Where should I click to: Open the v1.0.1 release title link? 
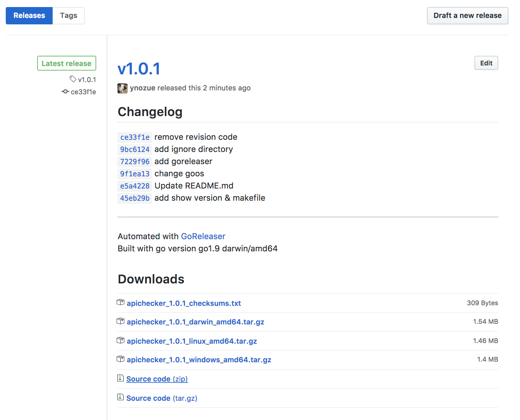pyautogui.click(x=139, y=69)
